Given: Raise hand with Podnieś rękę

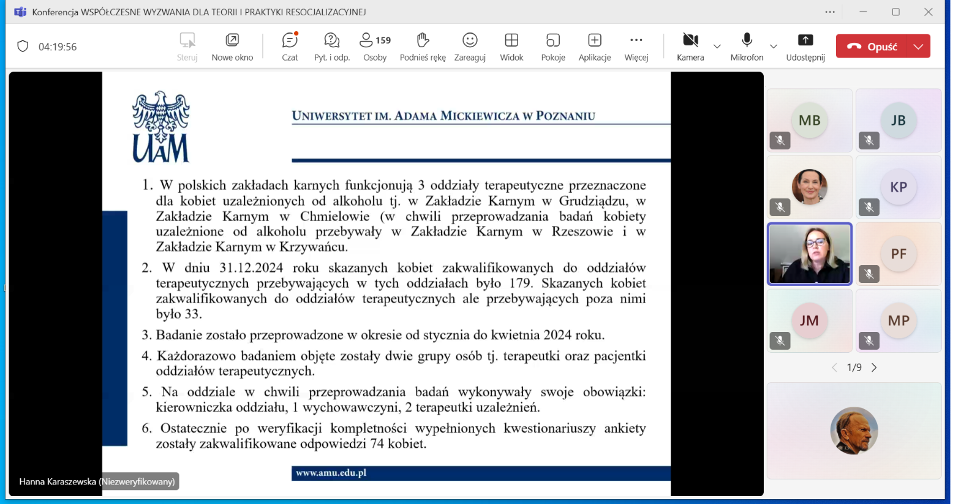Looking at the screenshot, I should 423,47.
